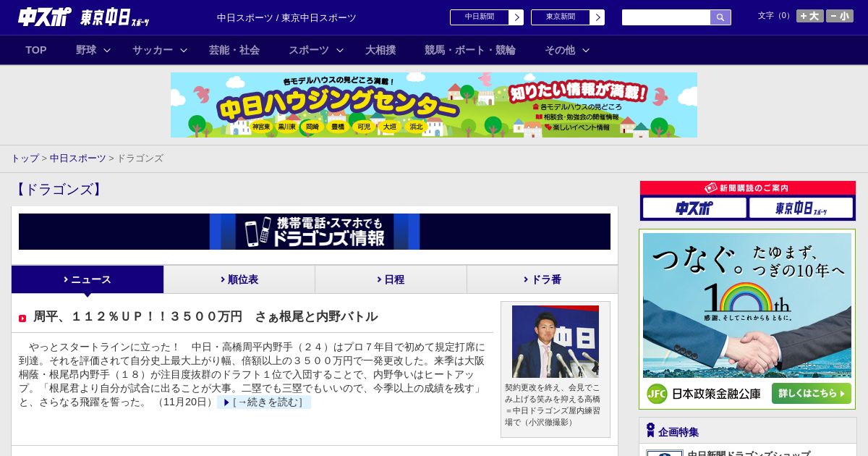Click the Chunichi Sports logo in the header
This screenshot has height=456, width=868.
point(45,17)
